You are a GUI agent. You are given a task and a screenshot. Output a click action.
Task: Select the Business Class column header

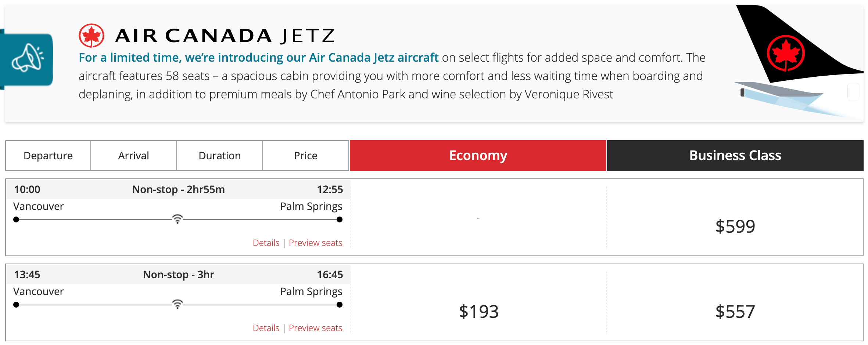735,156
